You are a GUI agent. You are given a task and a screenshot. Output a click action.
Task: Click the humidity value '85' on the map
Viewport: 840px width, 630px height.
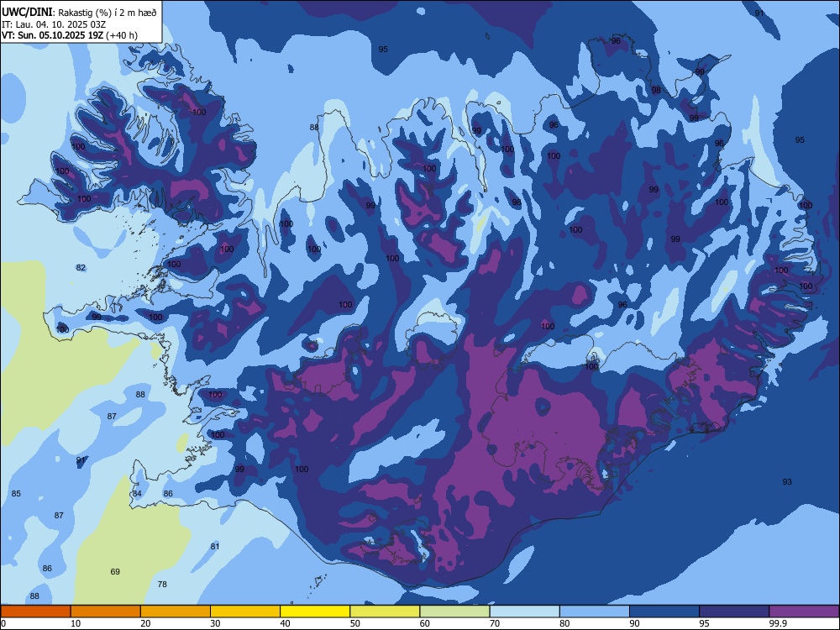pyautogui.click(x=16, y=493)
